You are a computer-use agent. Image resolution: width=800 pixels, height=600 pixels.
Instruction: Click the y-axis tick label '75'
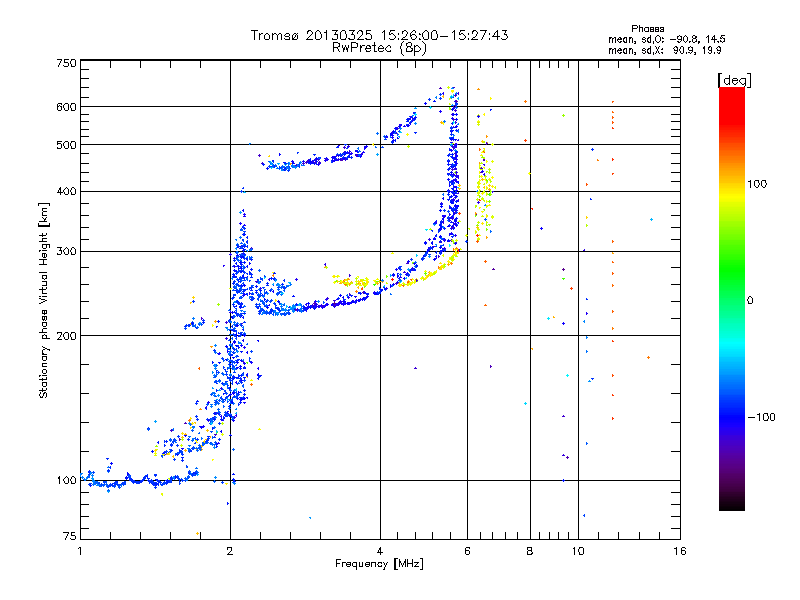(x=70, y=536)
